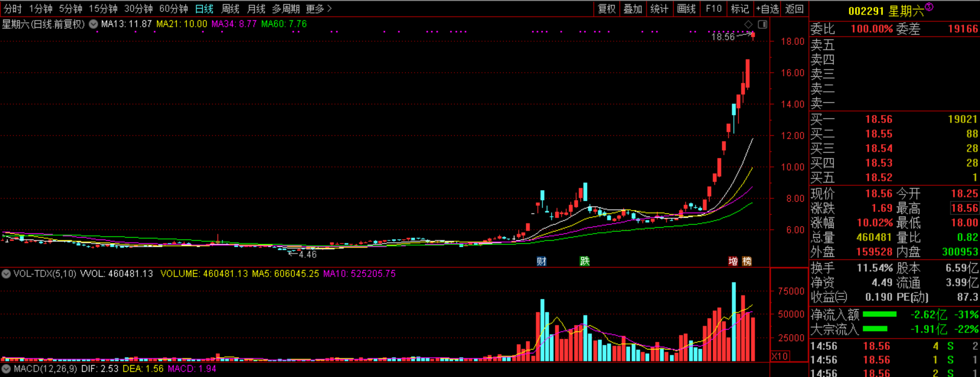
Task: Click the 内盘 300953 value
Action: click(x=960, y=252)
